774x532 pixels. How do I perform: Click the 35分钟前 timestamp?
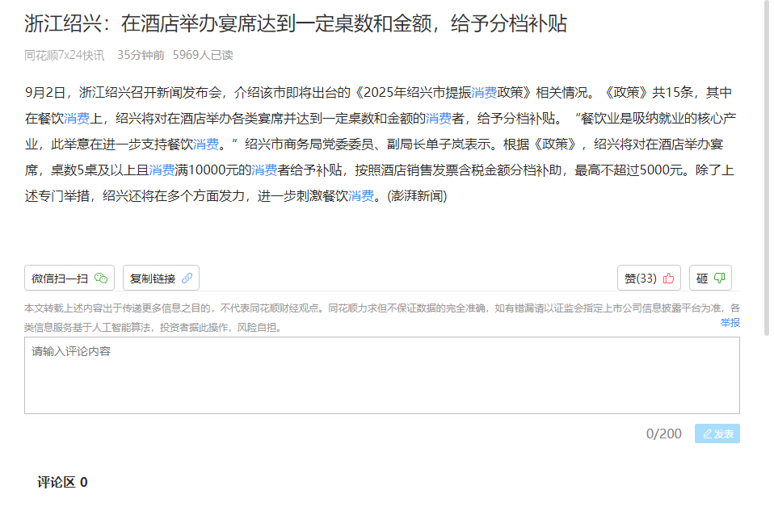pyautogui.click(x=141, y=55)
